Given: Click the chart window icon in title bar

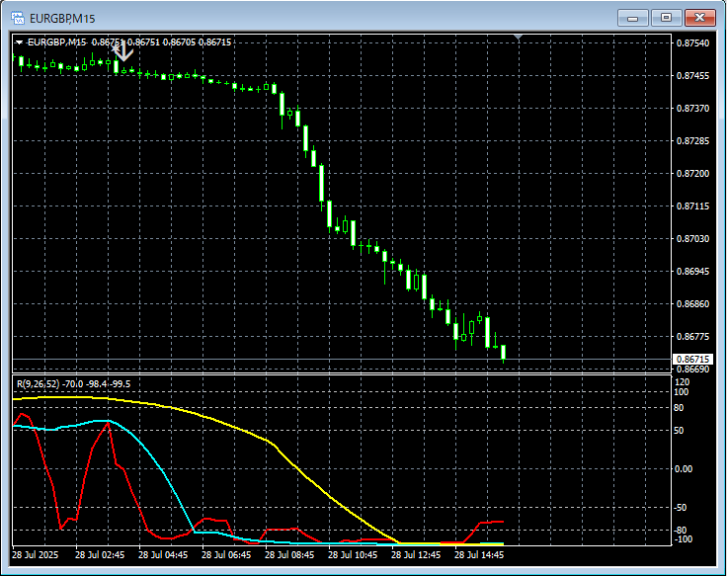Looking at the screenshot, I should point(18,18).
